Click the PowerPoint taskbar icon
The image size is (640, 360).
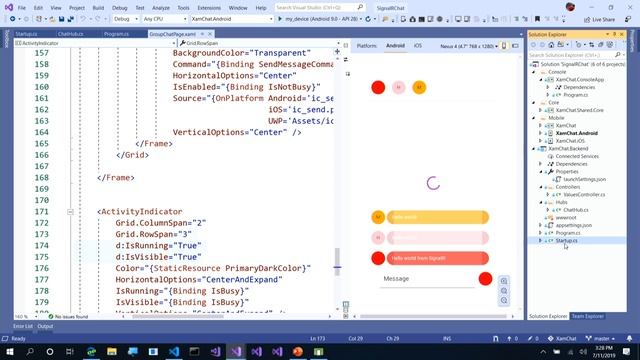(x=298, y=351)
